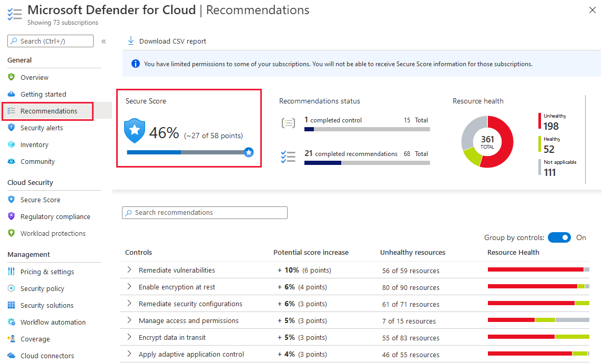Click the Inventory cube icon
602x364 pixels.
point(11,144)
